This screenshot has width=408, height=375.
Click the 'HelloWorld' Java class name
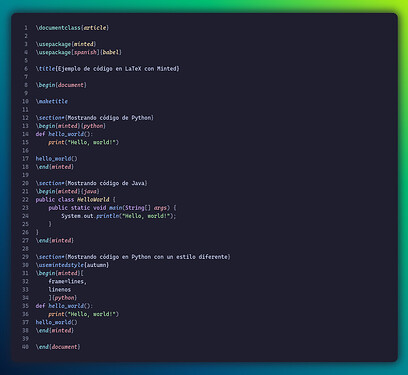coord(93,200)
